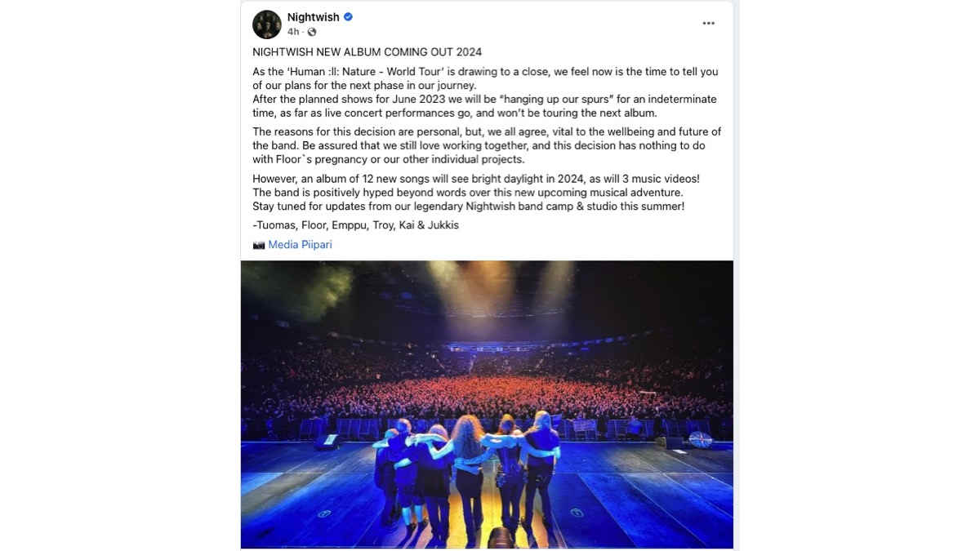Click the 4h post timestamp
The width and height of the screenshot is (980, 551).
pyautogui.click(x=293, y=32)
